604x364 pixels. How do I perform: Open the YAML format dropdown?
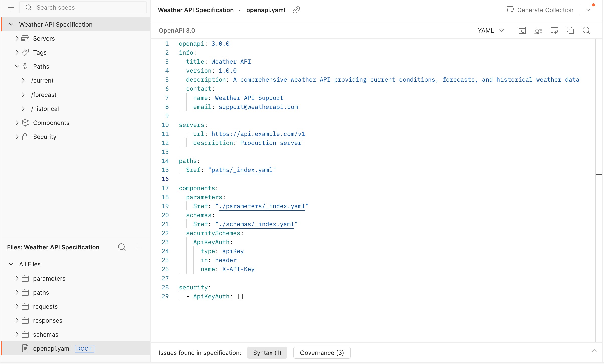coord(490,30)
